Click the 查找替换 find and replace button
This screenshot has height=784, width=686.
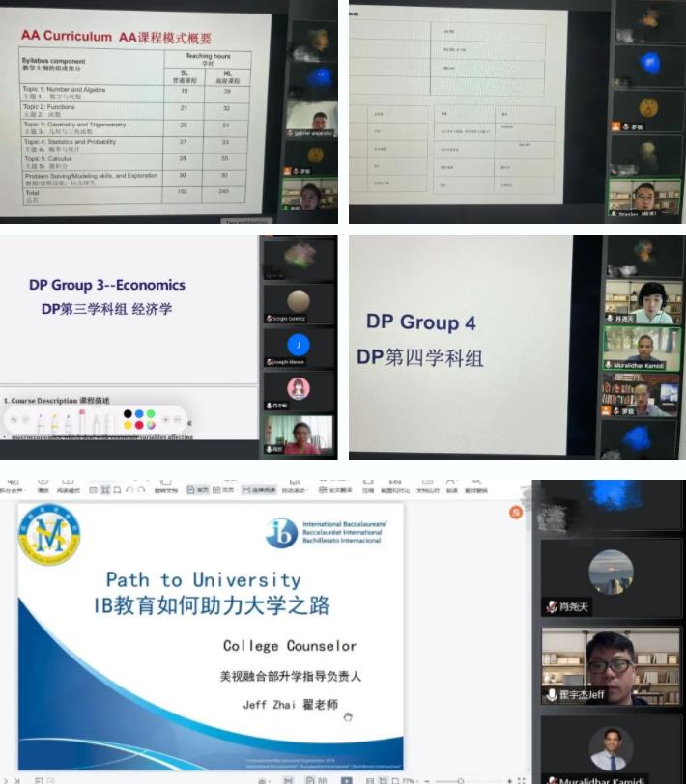tap(475, 487)
